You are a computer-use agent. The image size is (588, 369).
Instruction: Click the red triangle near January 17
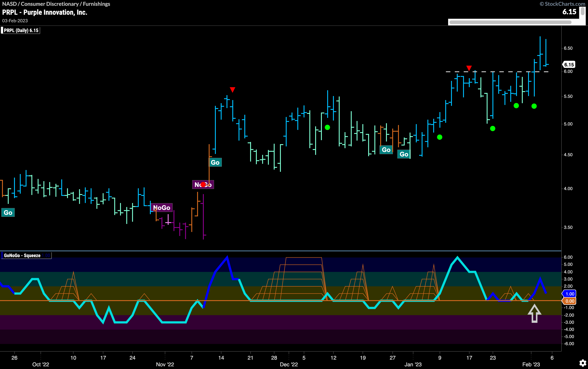469,68
